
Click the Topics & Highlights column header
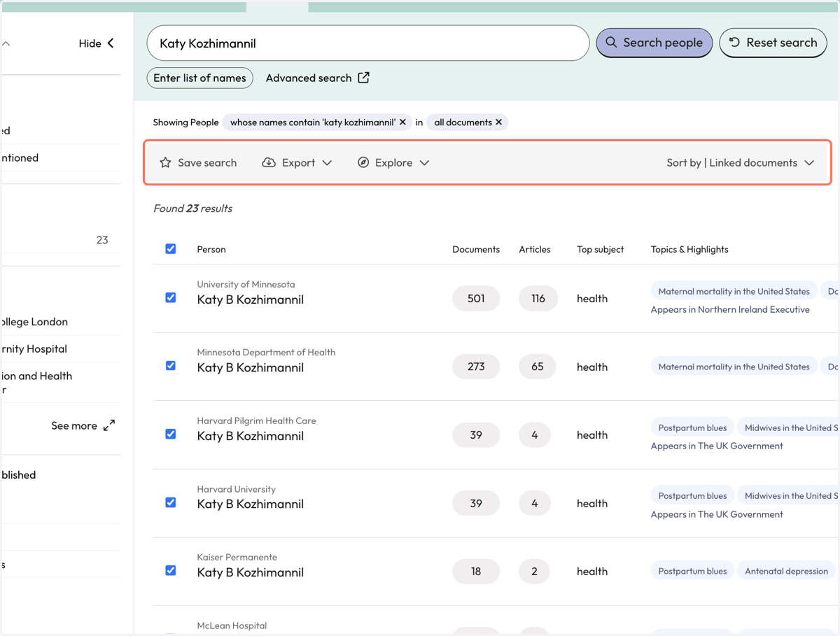[x=689, y=249]
